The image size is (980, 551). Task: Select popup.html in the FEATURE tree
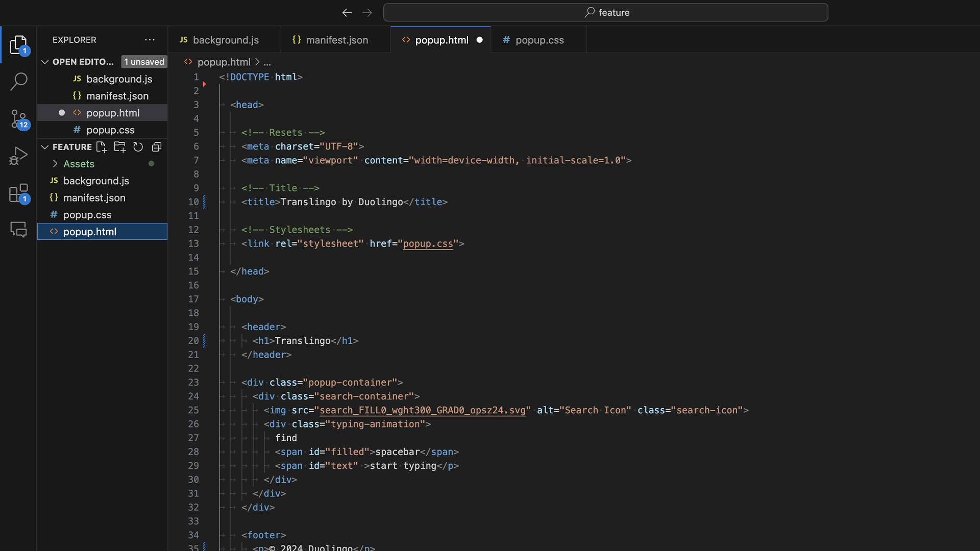click(102, 232)
